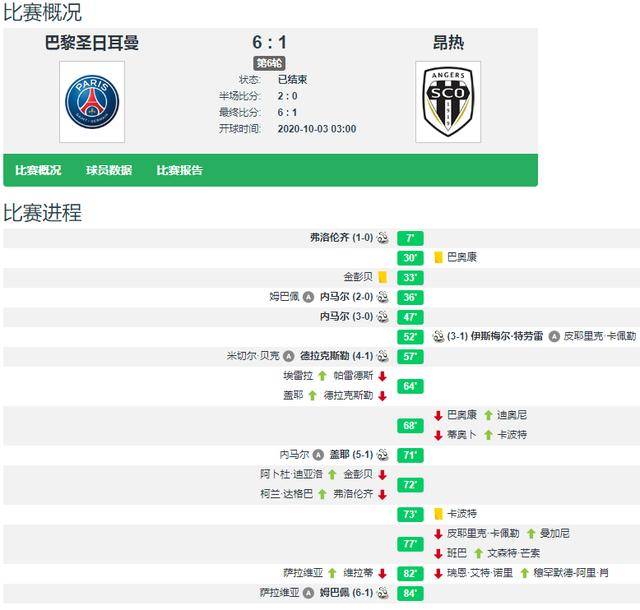The image size is (640, 610).
Task: Select the 7' minute marker
Action: pyautogui.click(x=410, y=238)
